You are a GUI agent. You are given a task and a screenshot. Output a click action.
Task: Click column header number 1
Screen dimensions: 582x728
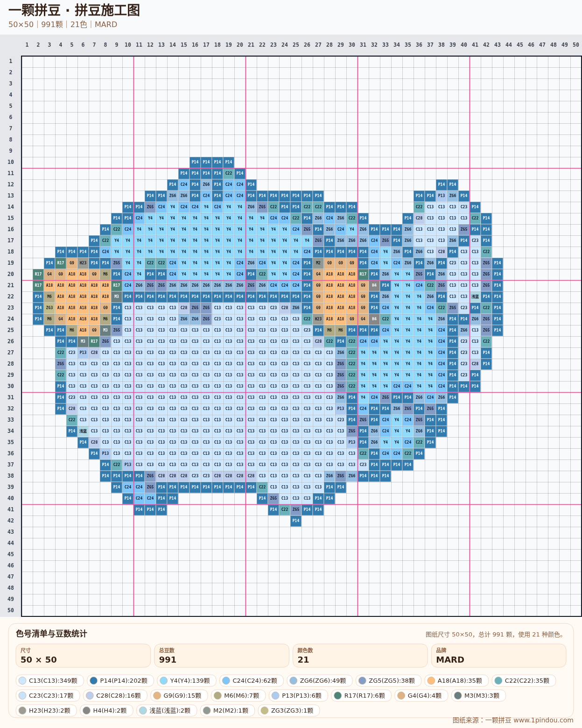[27, 45]
